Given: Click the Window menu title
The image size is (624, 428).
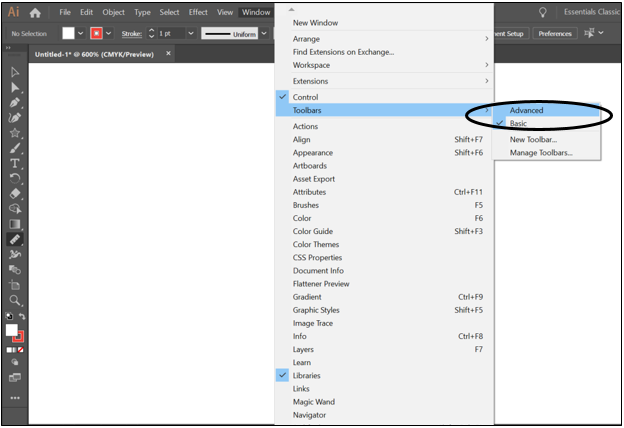Looking at the screenshot, I should pos(256,12).
